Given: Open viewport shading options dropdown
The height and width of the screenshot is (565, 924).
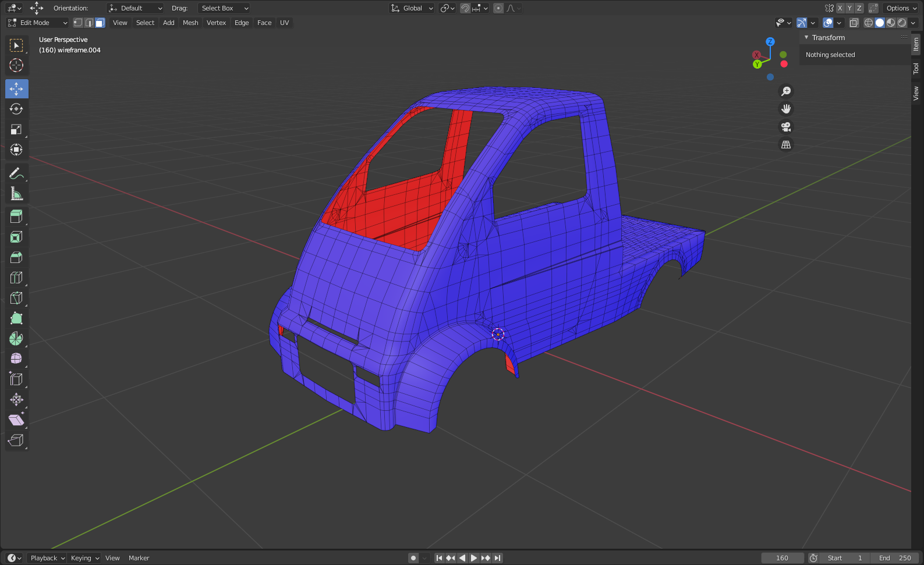Looking at the screenshot, I should (x=913, y=23).
